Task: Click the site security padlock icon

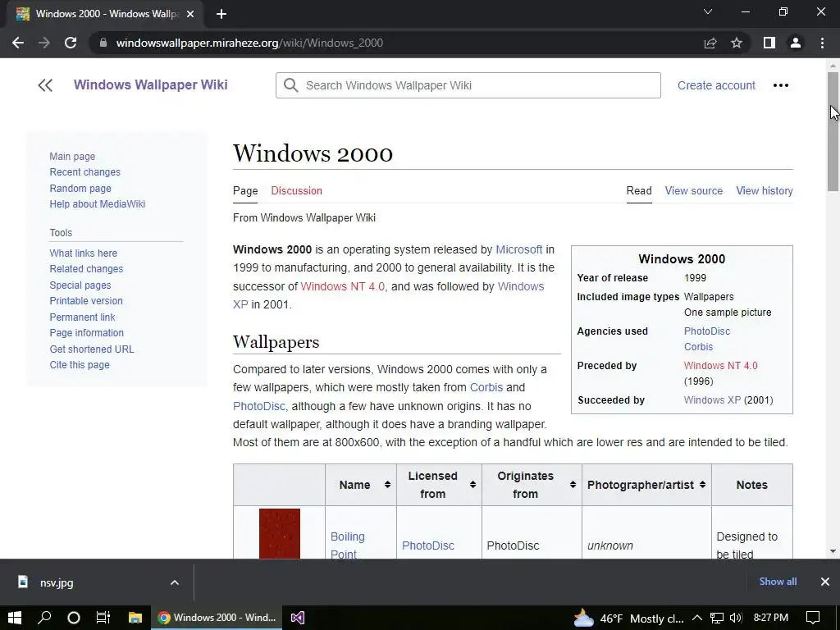Action: [x=103, y=43]
